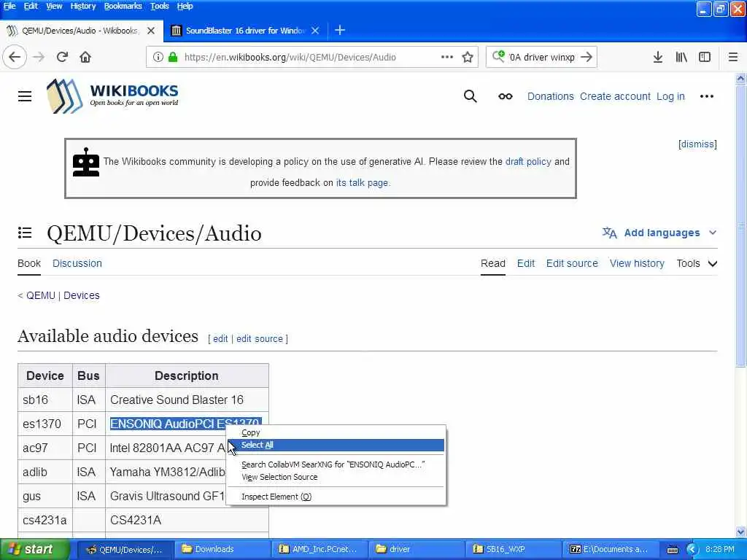Close the QEMU/Devices/Audio tab

point(151,31)
